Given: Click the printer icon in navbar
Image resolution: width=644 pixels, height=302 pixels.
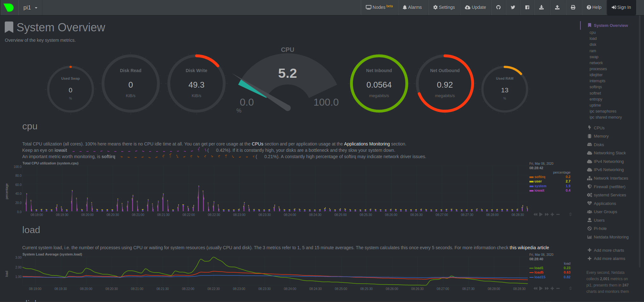Looking at the screenshot, I should (x=573, y=7).
